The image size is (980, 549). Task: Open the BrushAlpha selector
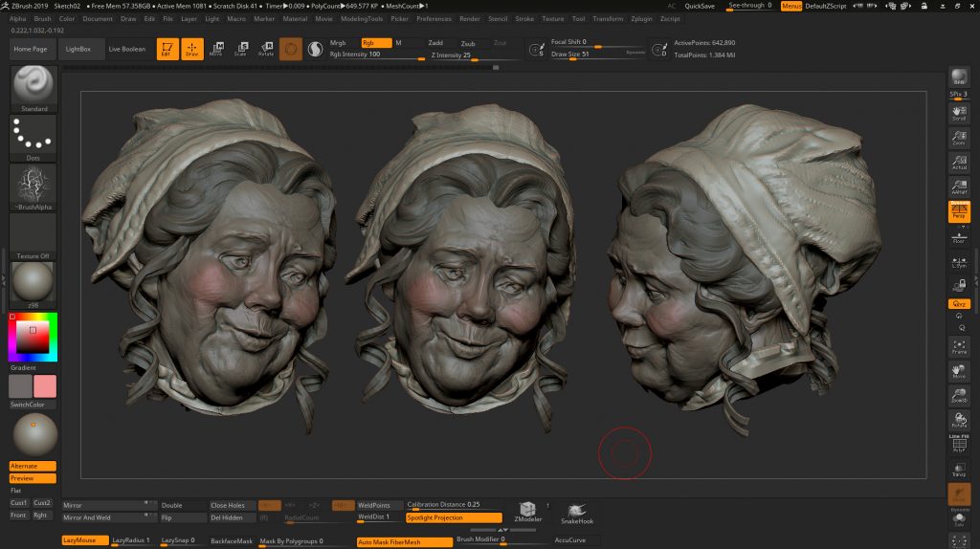[x=33, y=187]
